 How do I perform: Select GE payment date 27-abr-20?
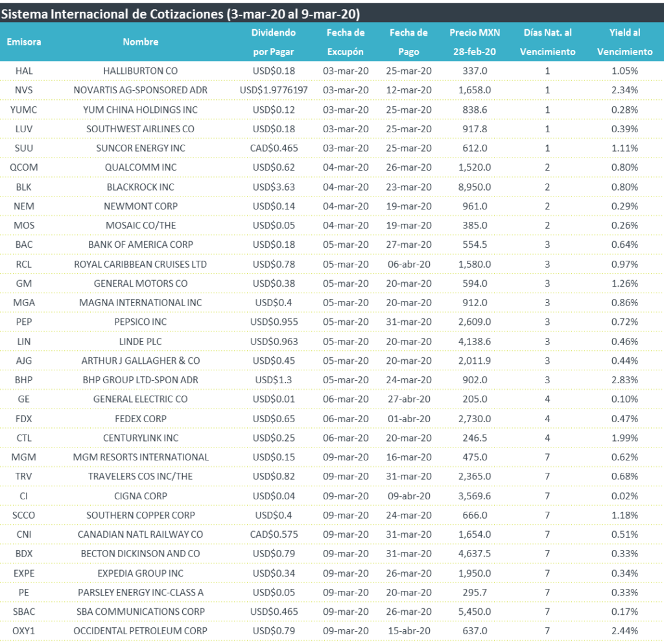tap(409, 399)
